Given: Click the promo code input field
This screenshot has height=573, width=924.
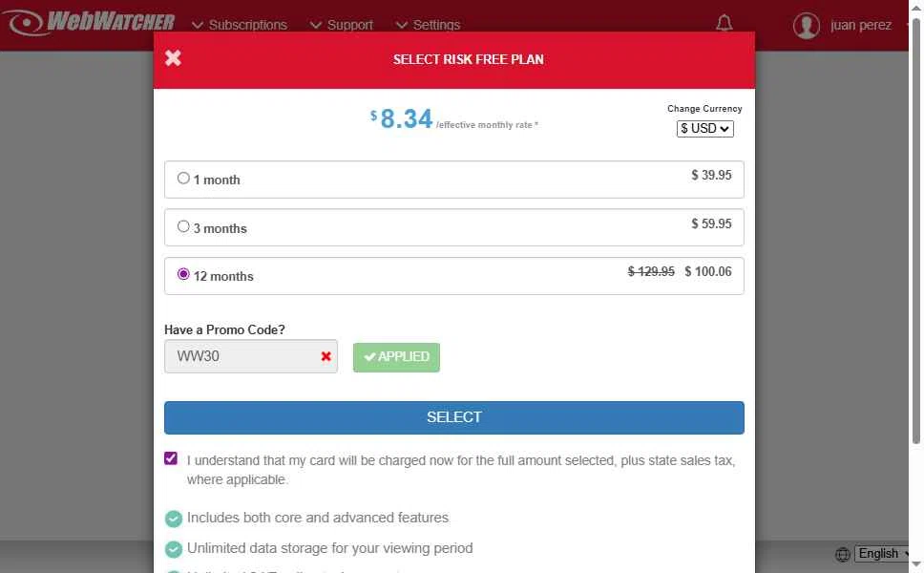Looking at the screenshot, I should coord(251,356).
